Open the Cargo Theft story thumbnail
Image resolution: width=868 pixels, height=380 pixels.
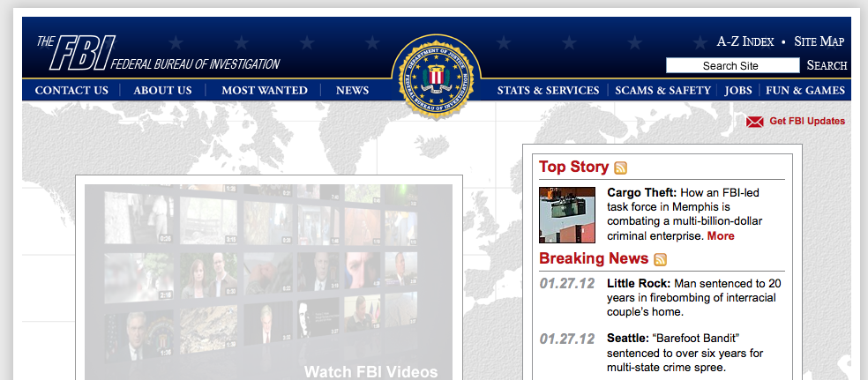567,214
